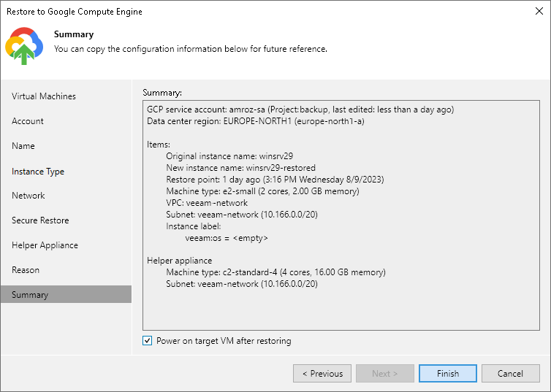Viewport: 551px width, 392px height.
Task: Click the disabled Next button
Action: pos(385,374)
